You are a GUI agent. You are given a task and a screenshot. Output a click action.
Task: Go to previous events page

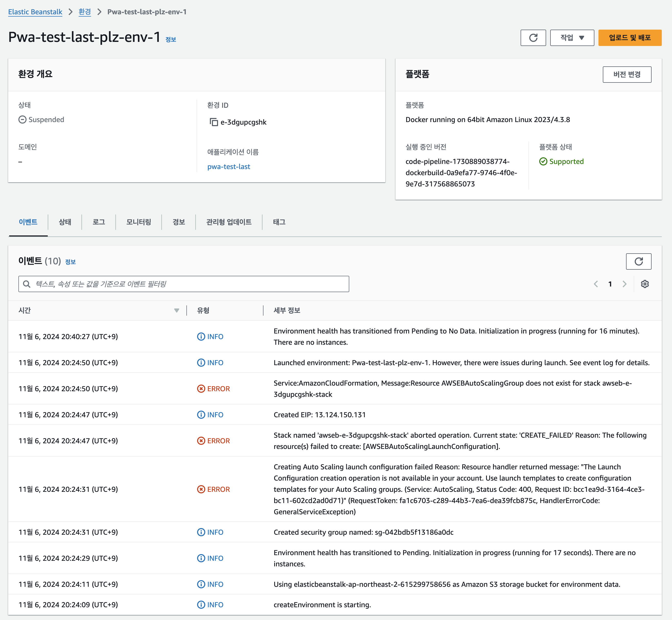pyautogui.click(x=596, y=284)
